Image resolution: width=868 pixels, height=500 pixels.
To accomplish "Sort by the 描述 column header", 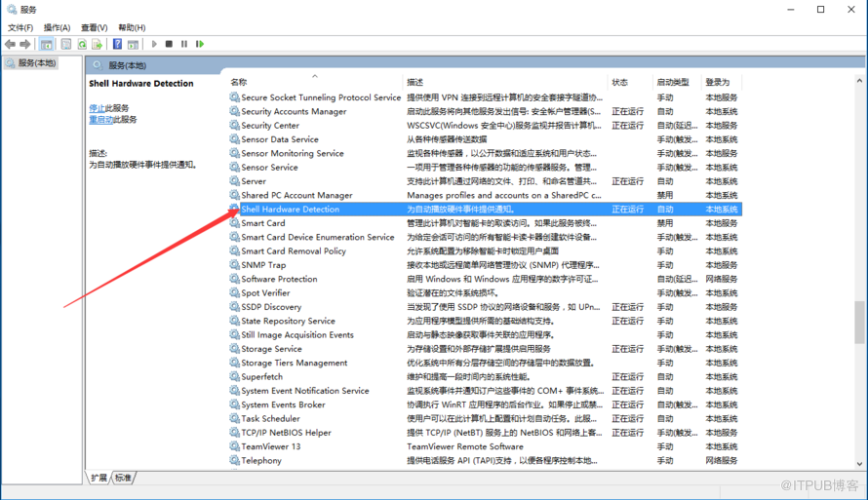I will [x=414, y=82].
